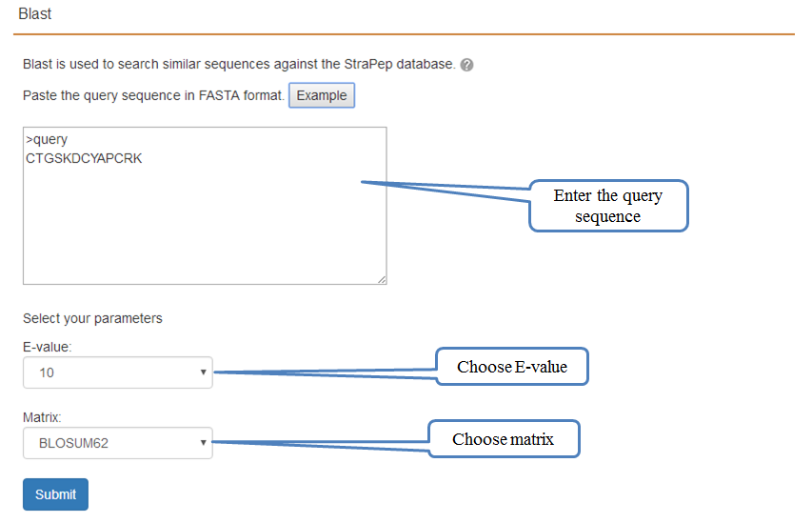Viewport: 812px width, 523px height.
Task: Click the "Enter the query sequence" callout
Action: pos(608,206)
